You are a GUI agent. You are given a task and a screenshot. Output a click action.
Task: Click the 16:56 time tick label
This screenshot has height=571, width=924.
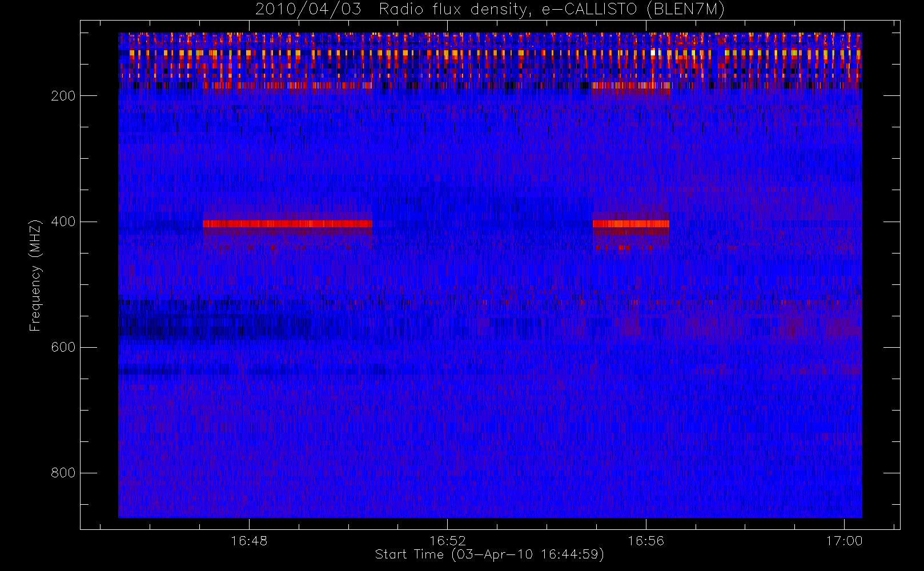pos(646,541)
